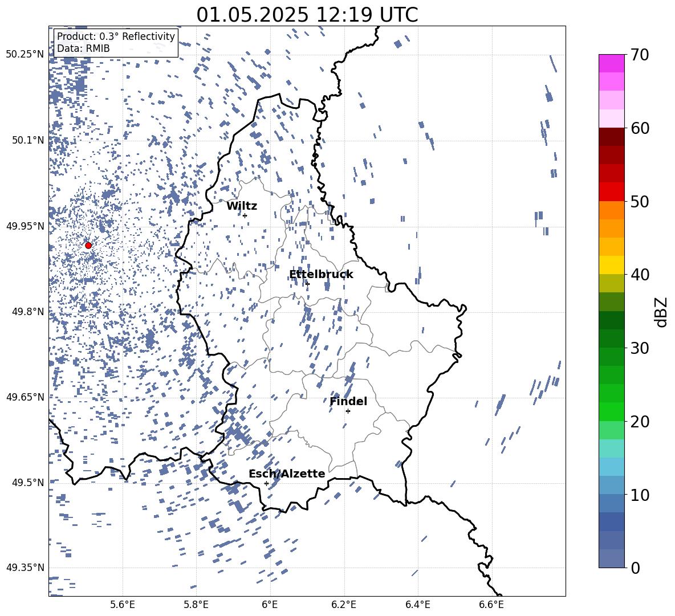Click the Esch/Alzette station cross marker
The image size is (675, 616).
pos(266,483)
